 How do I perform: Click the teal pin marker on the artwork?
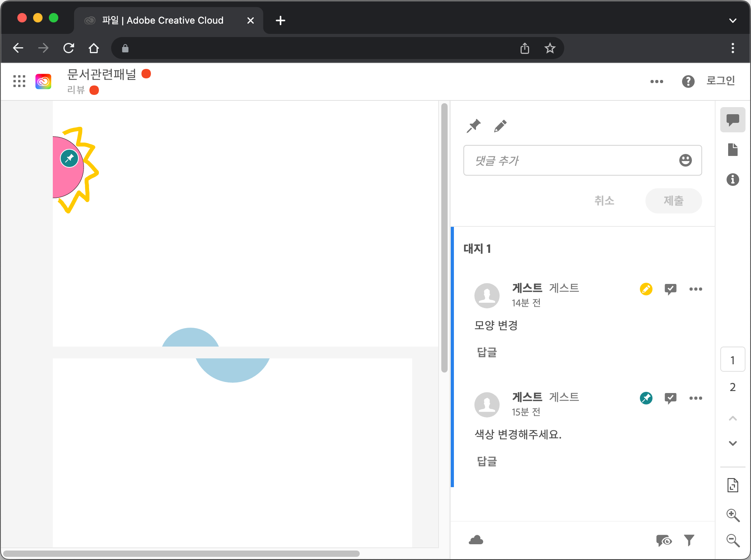(69, 158)
